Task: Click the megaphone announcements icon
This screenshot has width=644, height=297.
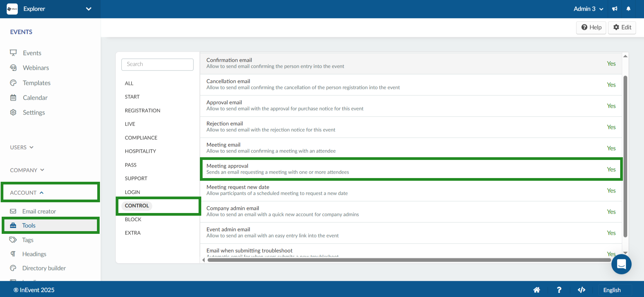Action: coord(614,9)
